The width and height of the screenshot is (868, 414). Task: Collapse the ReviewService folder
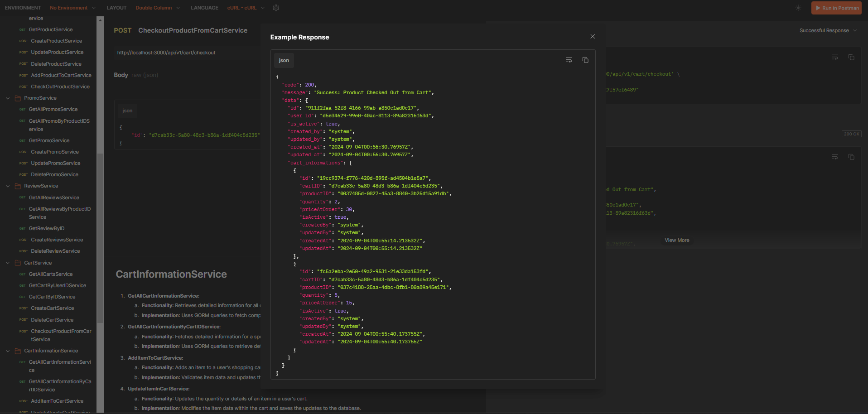coord(8,186)
